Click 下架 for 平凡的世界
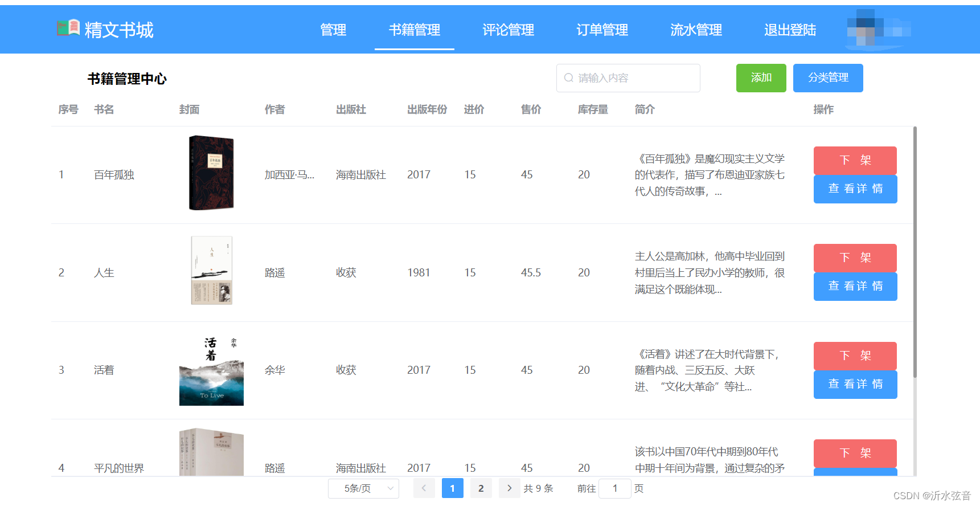Screen dimensions: 980x506 [855, 454]
